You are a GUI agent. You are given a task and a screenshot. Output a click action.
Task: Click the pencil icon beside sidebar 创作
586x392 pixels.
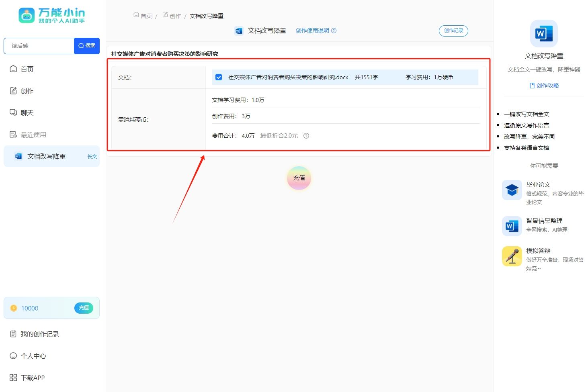(x=13, y=91)
